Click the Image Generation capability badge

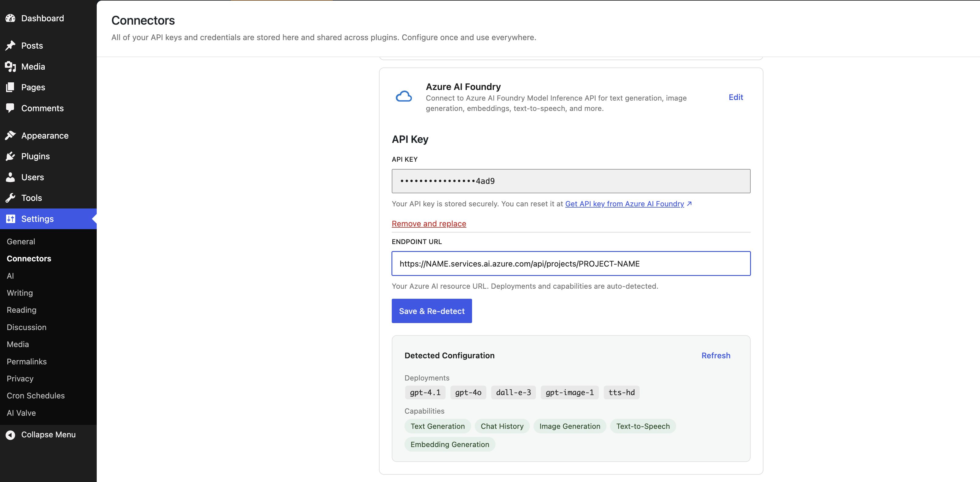[x=569, y=426]
